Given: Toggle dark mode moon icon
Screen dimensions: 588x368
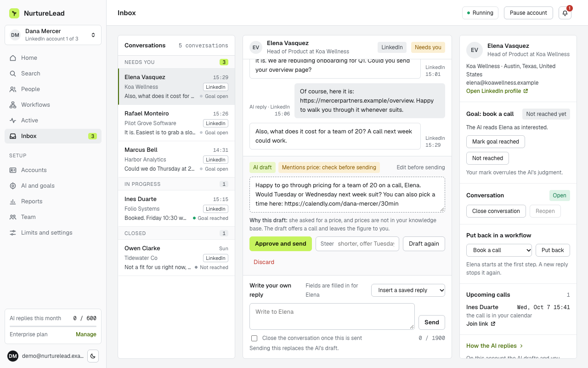Looking at the screenshot, I should [x=93, y=356].
